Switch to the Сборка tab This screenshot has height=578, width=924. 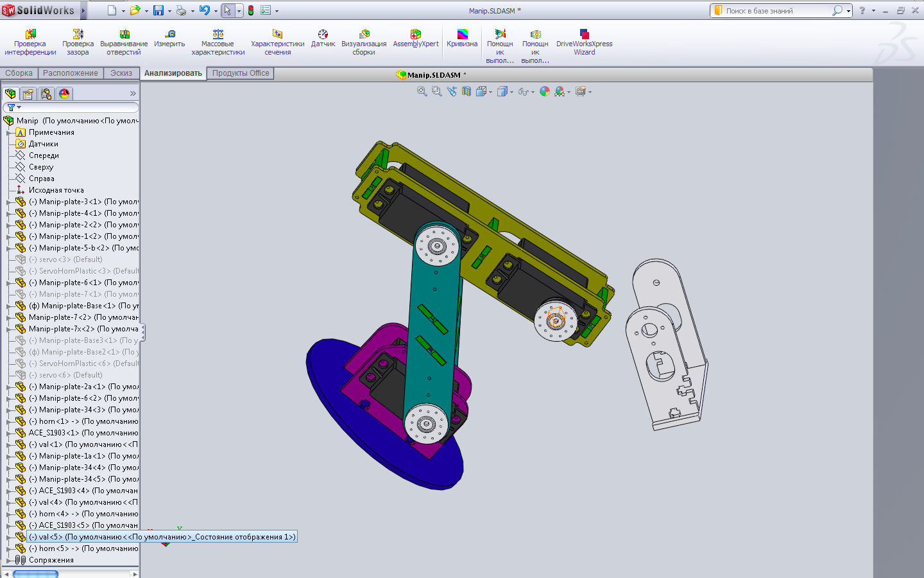click(19, 73)
